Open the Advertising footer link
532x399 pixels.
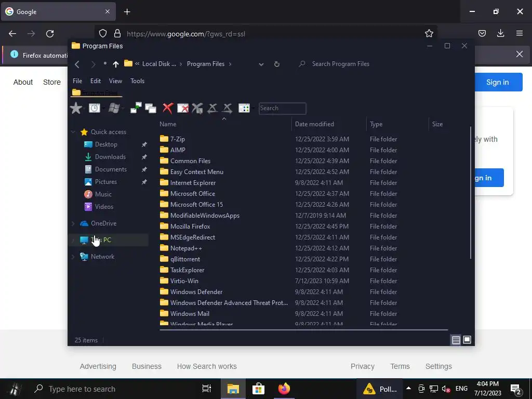click(x=98, y=366)
